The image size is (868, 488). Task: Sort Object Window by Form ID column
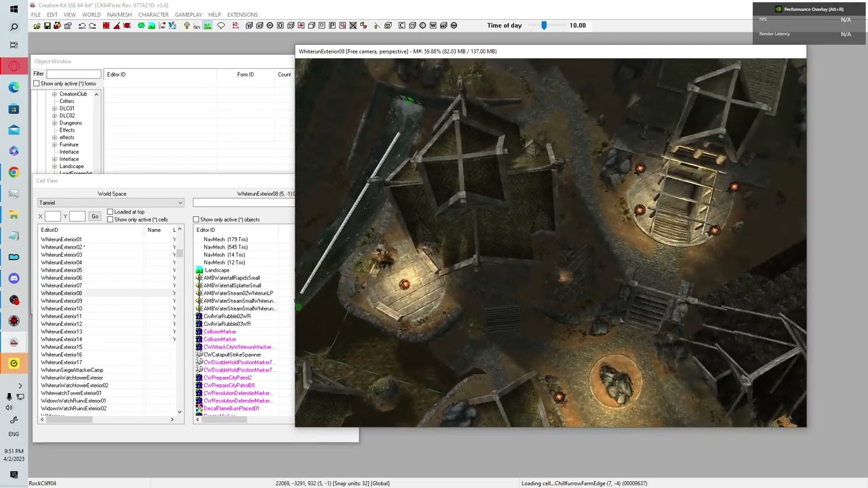[245, 75]
